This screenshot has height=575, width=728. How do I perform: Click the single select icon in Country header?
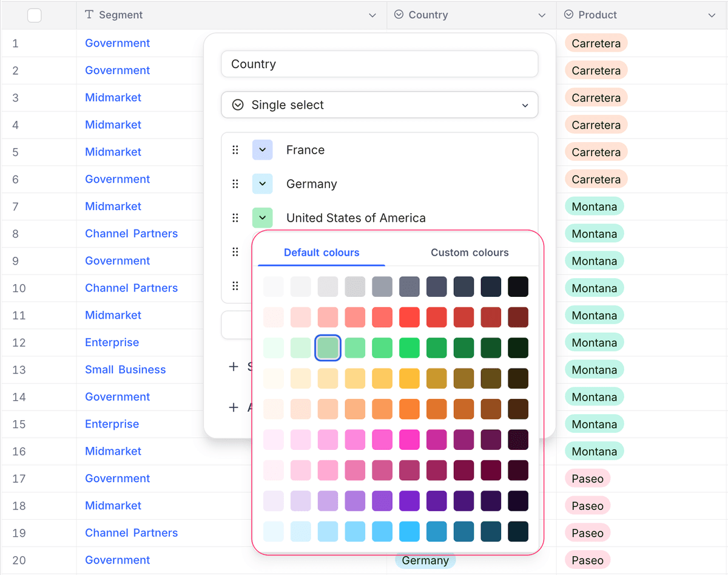399,15
